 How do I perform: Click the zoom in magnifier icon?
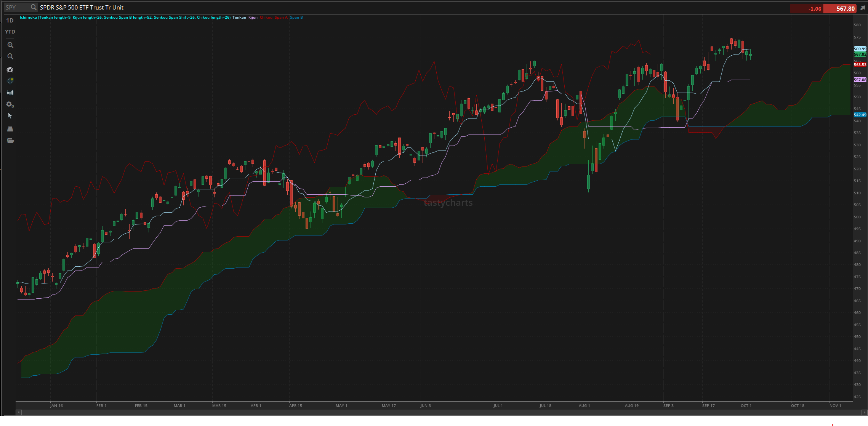point(10,45)
